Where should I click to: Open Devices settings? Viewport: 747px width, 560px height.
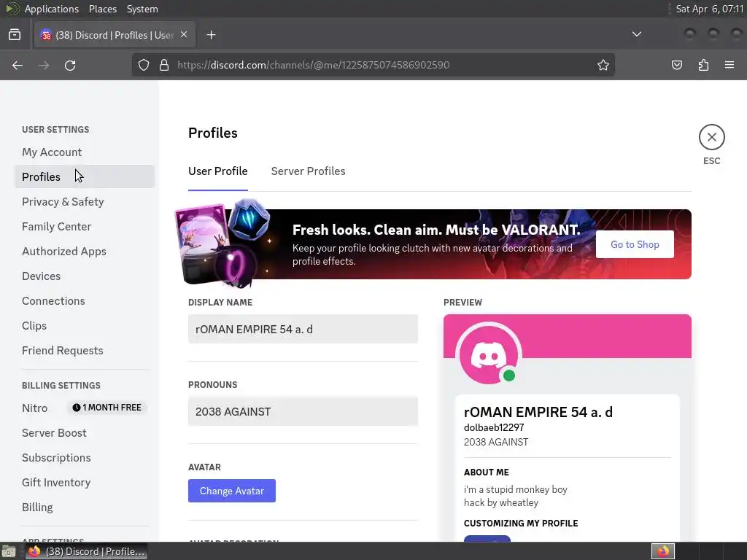point(85,276)
